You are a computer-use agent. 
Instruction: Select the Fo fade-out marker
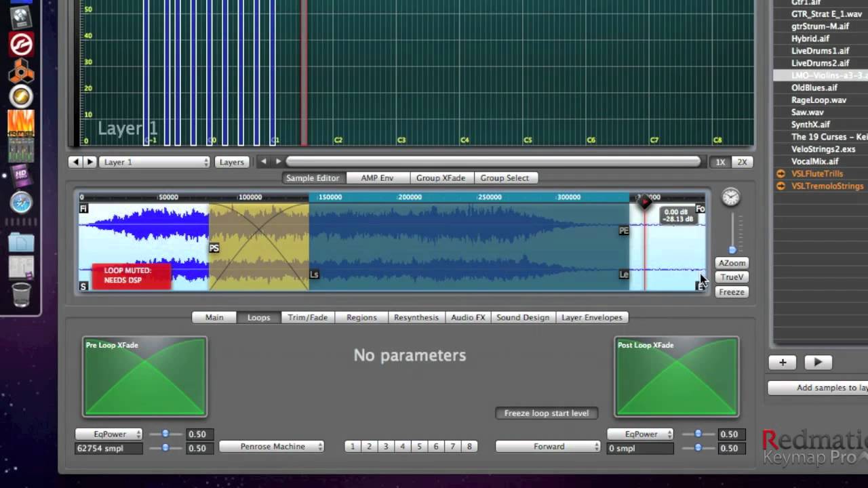(x=701, y=209)
